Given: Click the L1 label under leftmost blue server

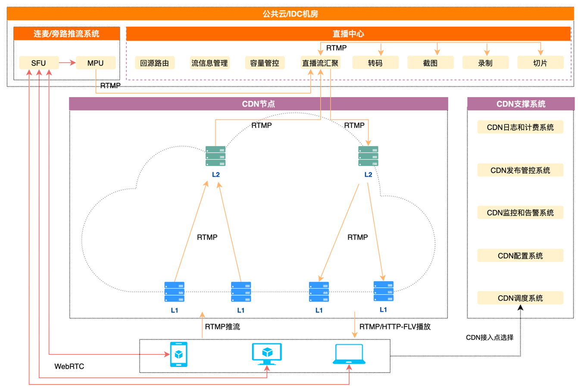Looking at the screenshot, I should [175, 310].
